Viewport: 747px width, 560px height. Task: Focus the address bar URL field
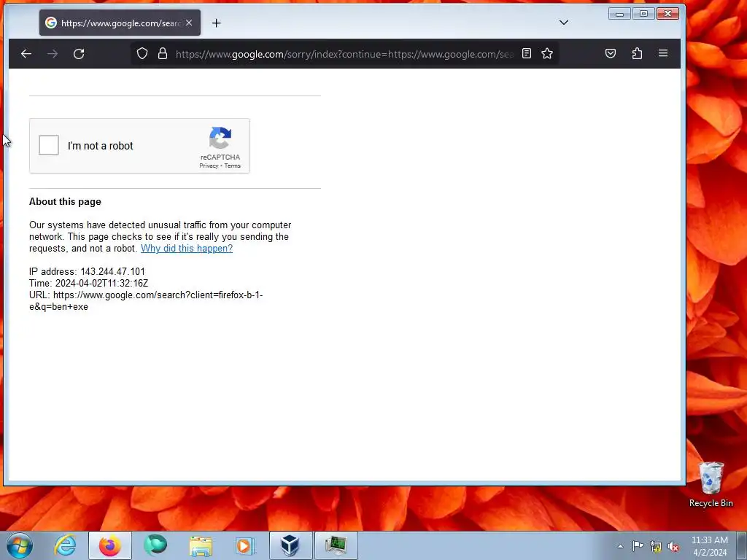pos(344,54)
